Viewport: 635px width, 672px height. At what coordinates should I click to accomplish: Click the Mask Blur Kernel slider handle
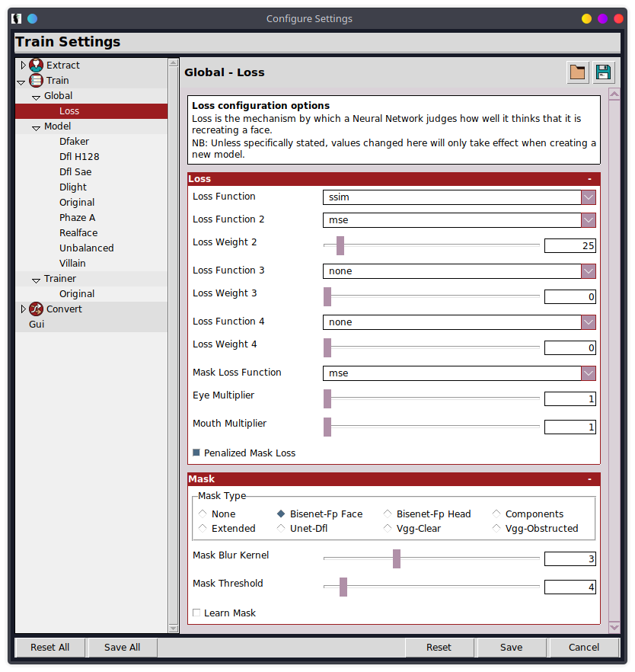pos(397,558)
